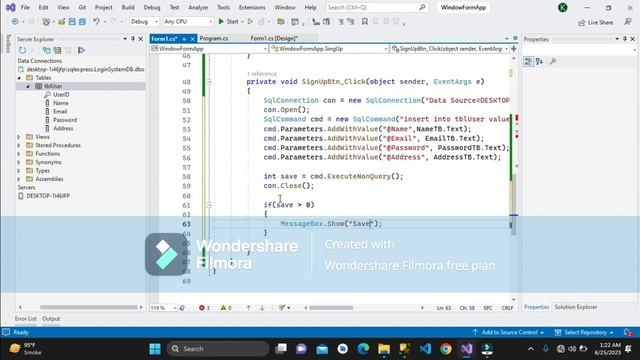Click Add to Source Control
Screen dimensions: 640x360
pyautogui.click(x=509, y=332)
